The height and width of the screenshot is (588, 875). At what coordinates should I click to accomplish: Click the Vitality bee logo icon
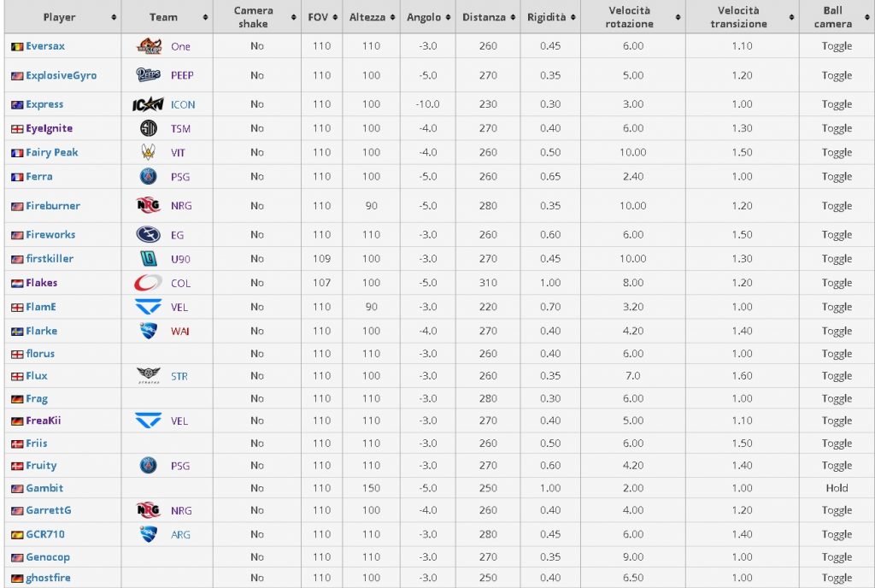[x=149, y=152]
